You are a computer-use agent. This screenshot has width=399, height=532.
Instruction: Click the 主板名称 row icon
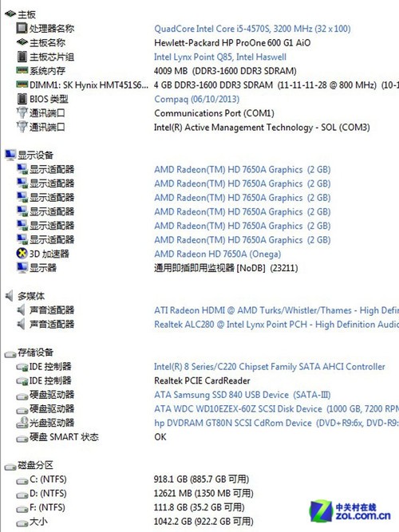pos(22,42)
